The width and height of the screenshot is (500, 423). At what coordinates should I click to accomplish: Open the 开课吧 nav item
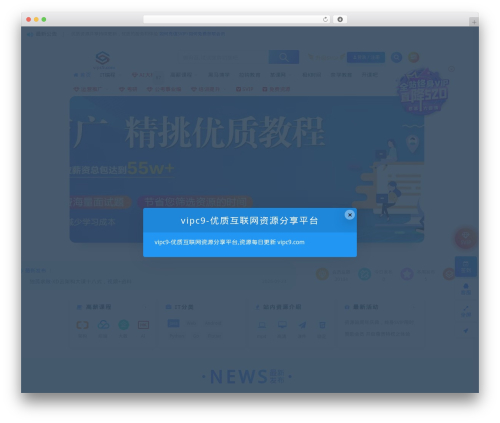[370, 75]
